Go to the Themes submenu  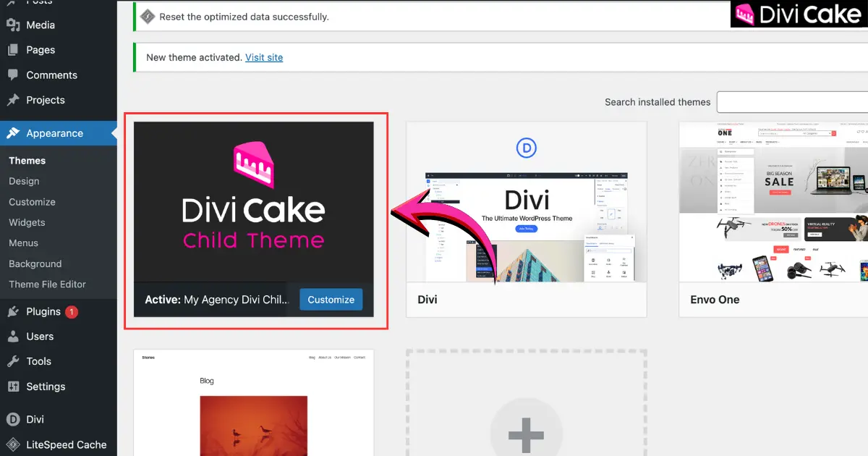point(27,161)
